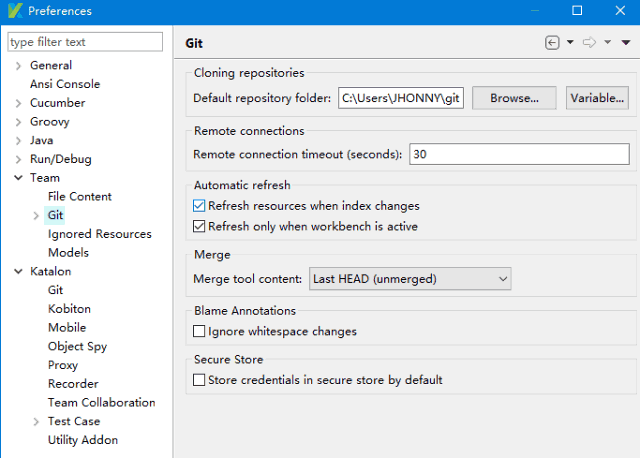Viewport: 640px width, 458px height.
Task: Select the Run/Debug preferences item
Action: click(x=61, y=159)
